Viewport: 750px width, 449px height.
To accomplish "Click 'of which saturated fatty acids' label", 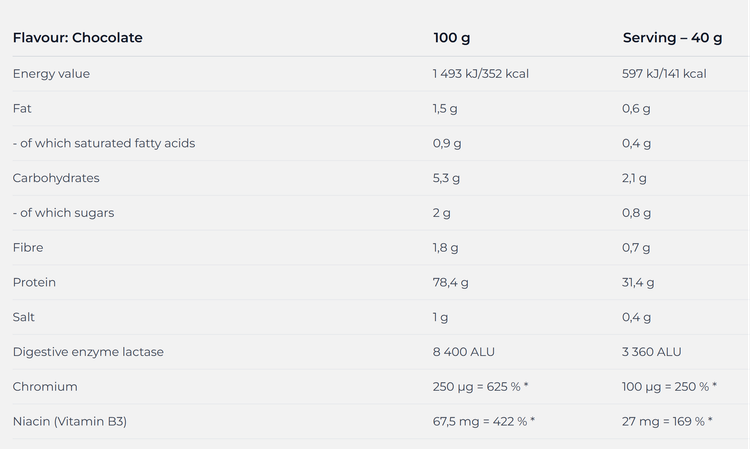I will tap(104, 143).
